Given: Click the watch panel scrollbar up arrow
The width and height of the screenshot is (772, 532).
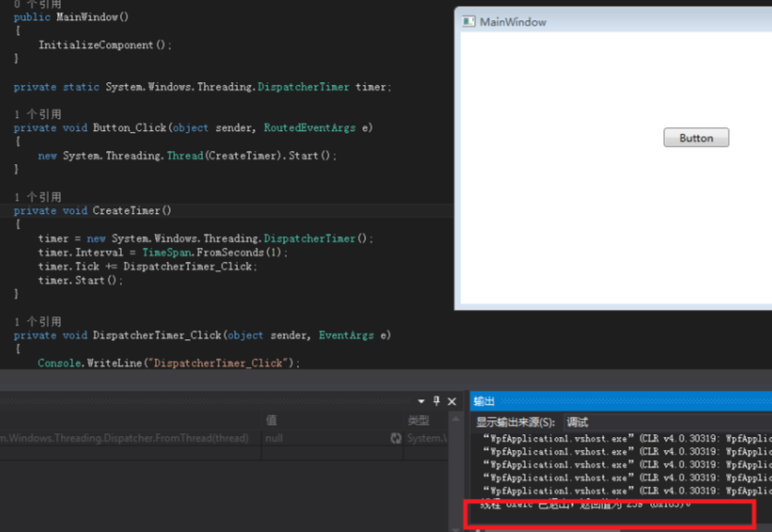Looking at the screenshot, I should (456, 420).
